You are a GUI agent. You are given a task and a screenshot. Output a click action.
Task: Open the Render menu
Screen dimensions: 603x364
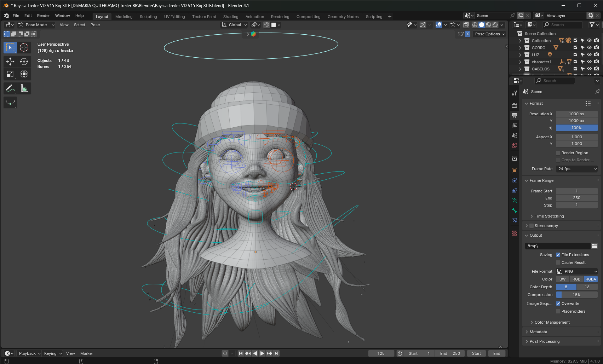tap(44, 16)
